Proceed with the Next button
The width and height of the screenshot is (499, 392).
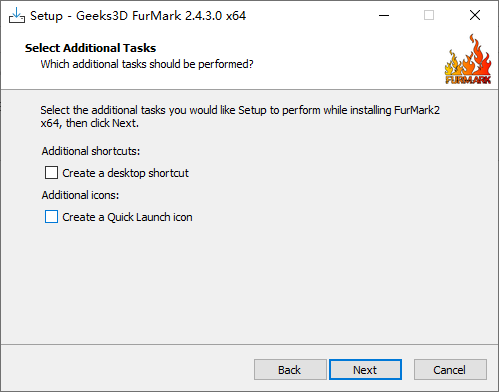(x=365, y=369)
